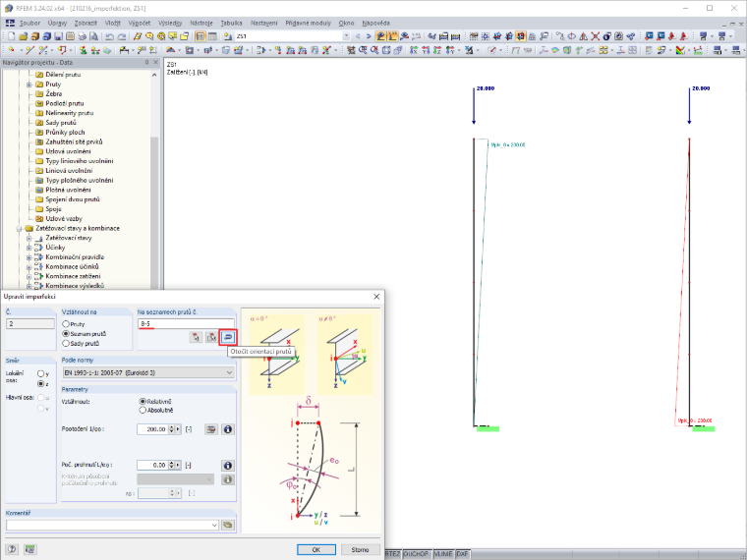Click the Flip member orientation icon
747x560 pixels.
[x=228, y=337]
